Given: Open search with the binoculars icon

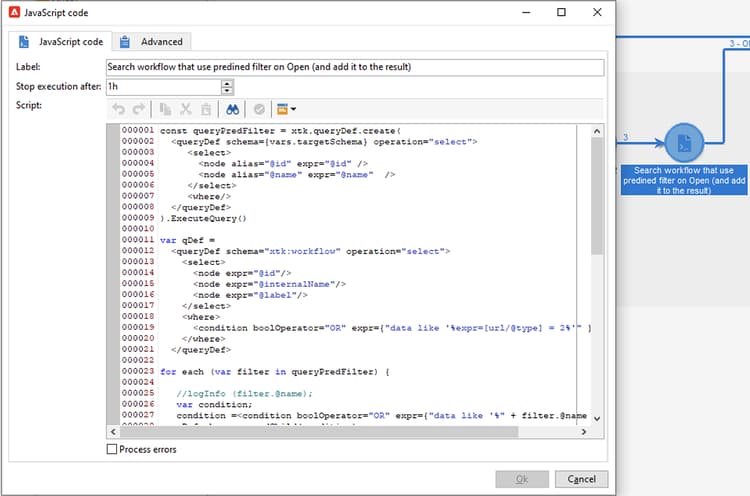Looking at the screenshot, I should tap(231, 108).
